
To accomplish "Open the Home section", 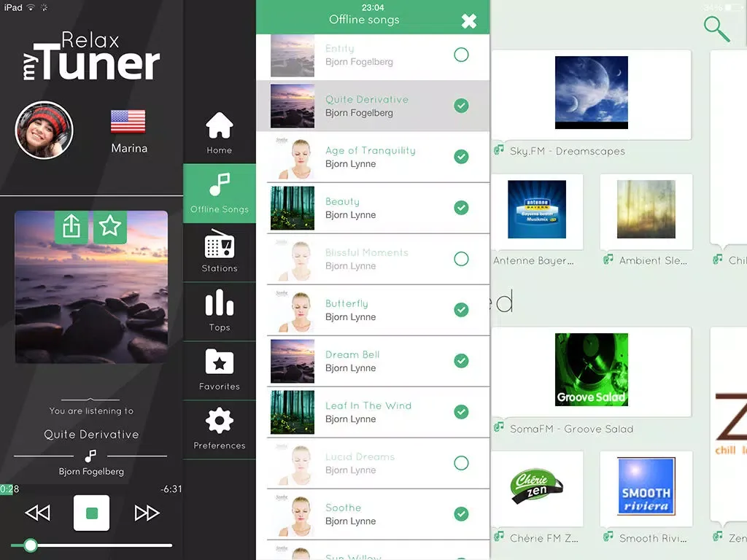I will (219, 133).
